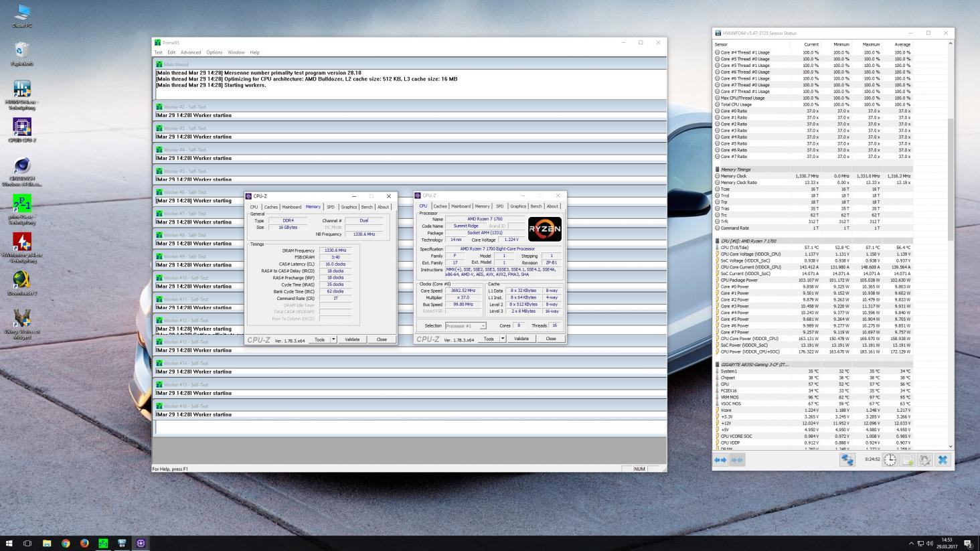Open Tools dropdown arrow in Memory CPU-Z window

click(333, 339)
